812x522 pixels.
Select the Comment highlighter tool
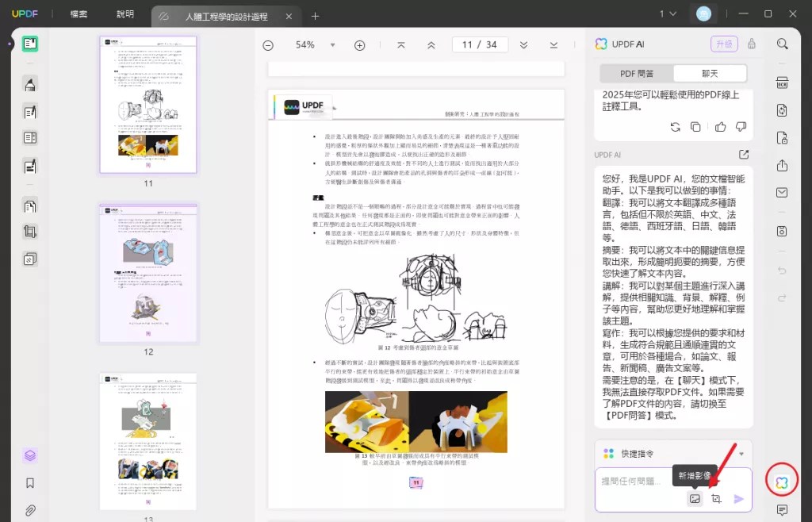click(30, 84)
